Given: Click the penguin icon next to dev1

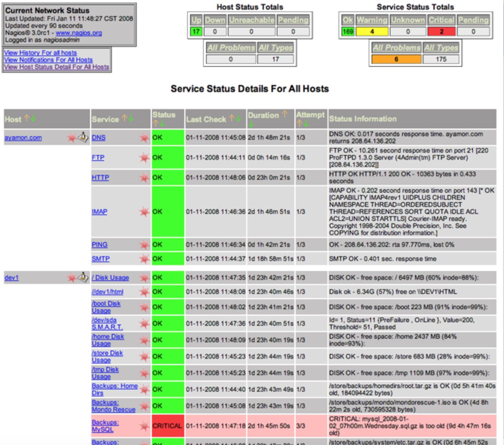Looking at the screenshot, I should (x=83, y=277).
